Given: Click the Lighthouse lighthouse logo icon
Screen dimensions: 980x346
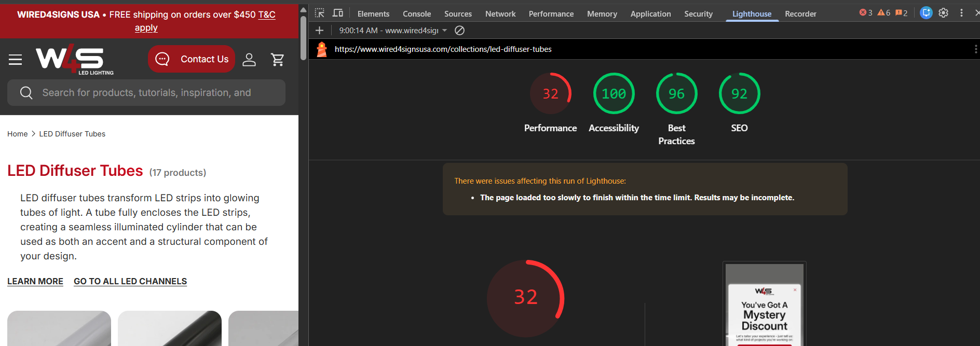Looking at the screenshot, I should pos(322,49).
